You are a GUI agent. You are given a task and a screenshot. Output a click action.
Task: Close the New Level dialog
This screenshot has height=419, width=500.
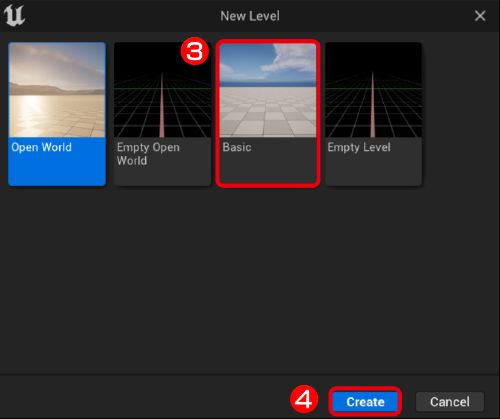click(x=480, y=16)
